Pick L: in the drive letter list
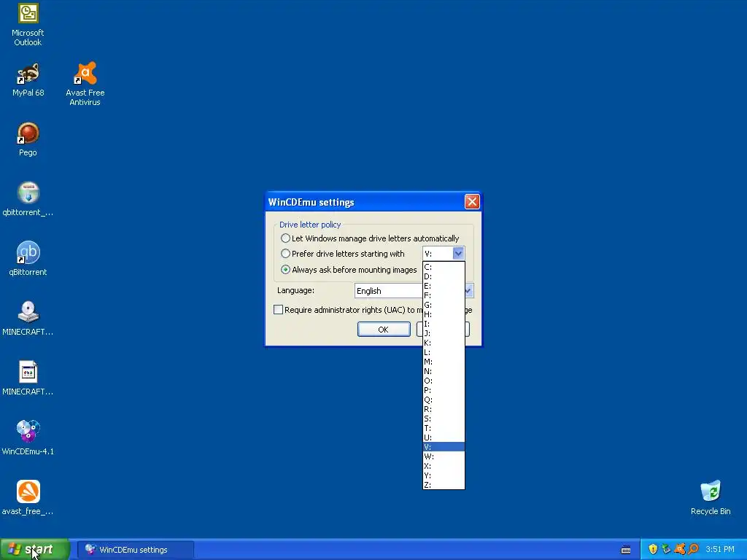The image size is (747, 560). pyautogui.click(x=444, y=352)
